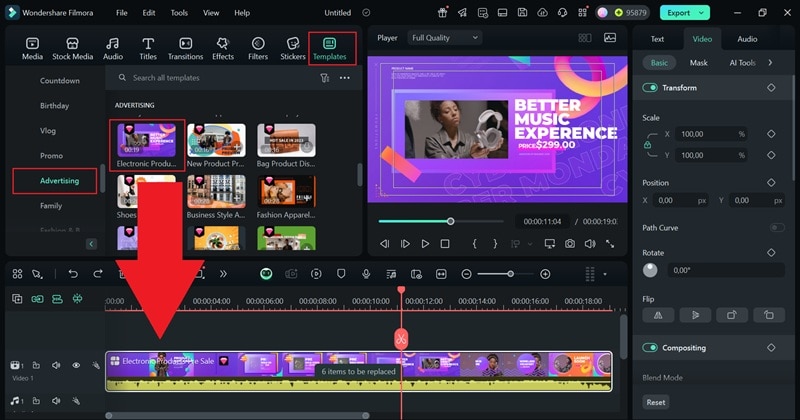Open the Titles panel
The width and height of the screenshot is (800, 420).
click(148, 49)
